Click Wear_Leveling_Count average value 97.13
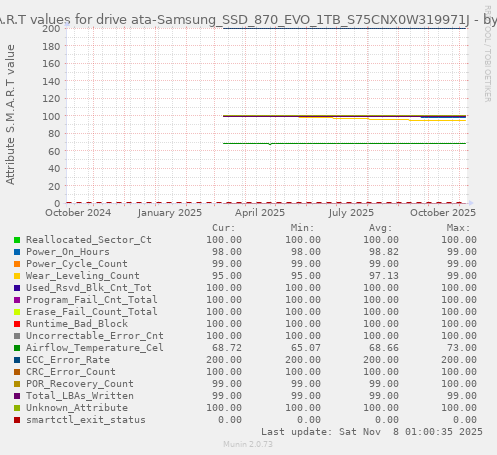This screenshot has width=497, height=455. 383,276
